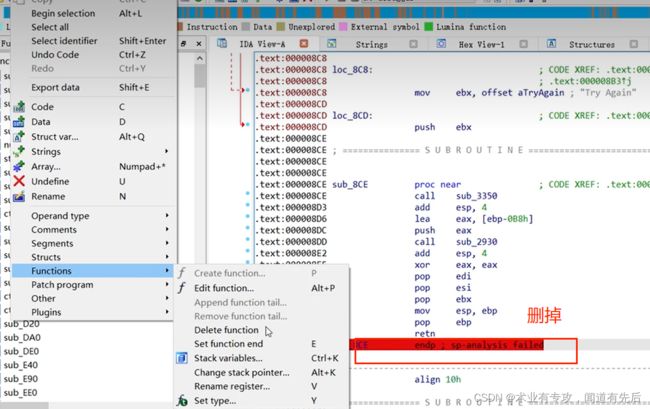Expand the Operand type submenu
The width and height of the screenshot is (650, 409).
(167, 215)
